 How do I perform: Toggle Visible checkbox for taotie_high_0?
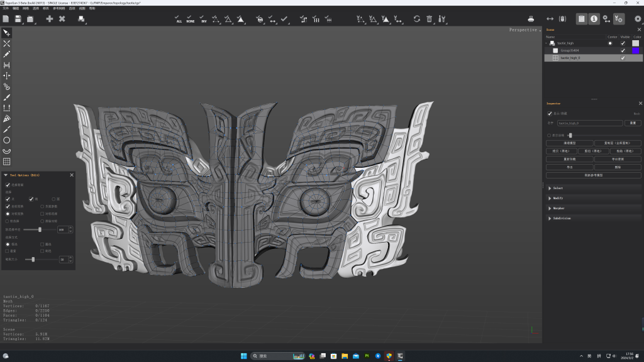pos(623,58)
